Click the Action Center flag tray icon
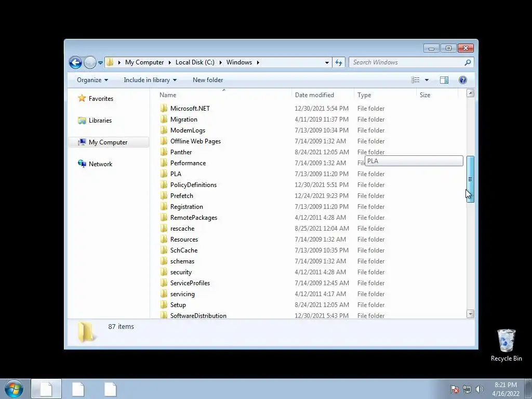The width and height of the screenshot is (532, 399). tap(455, 389)
